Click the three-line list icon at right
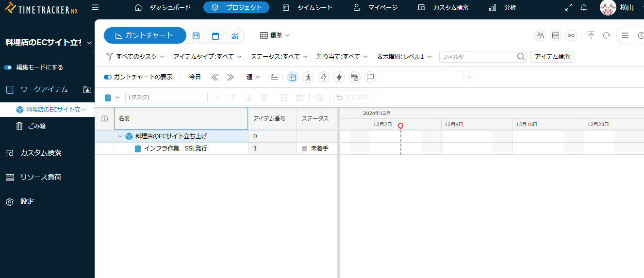 (625, 35)
